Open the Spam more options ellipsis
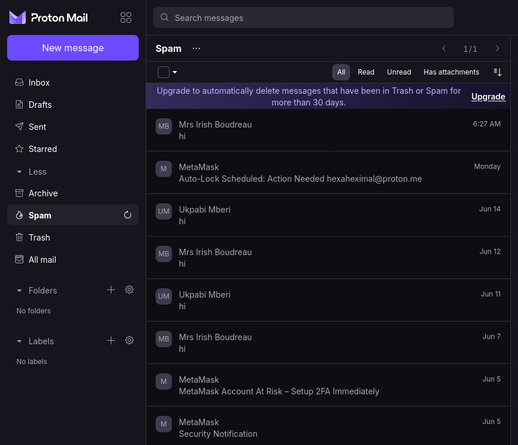Screen dimensions: 518x445 point(196,48)
